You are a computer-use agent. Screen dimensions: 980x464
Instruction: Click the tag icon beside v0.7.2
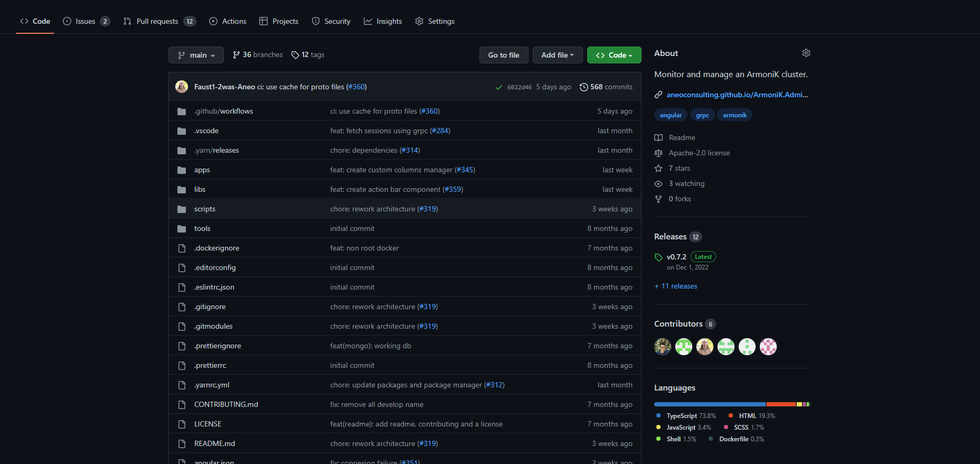(658, 257)
